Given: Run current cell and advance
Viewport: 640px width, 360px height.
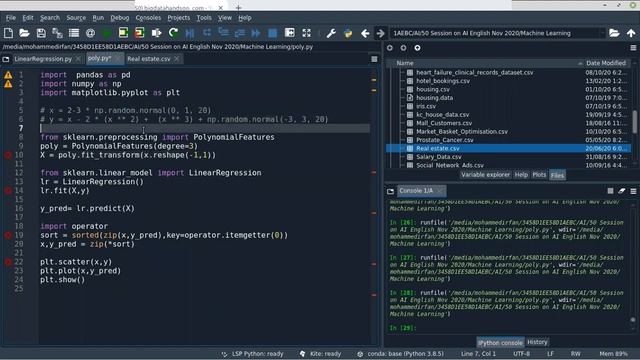Looking at the screenshot, I should (140, 33).
